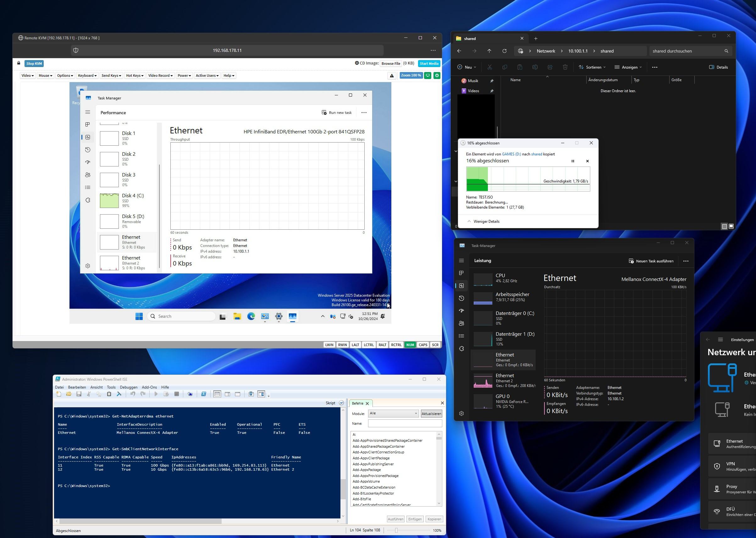Collapse copy dialog via Weniger Details

[483, 221]
